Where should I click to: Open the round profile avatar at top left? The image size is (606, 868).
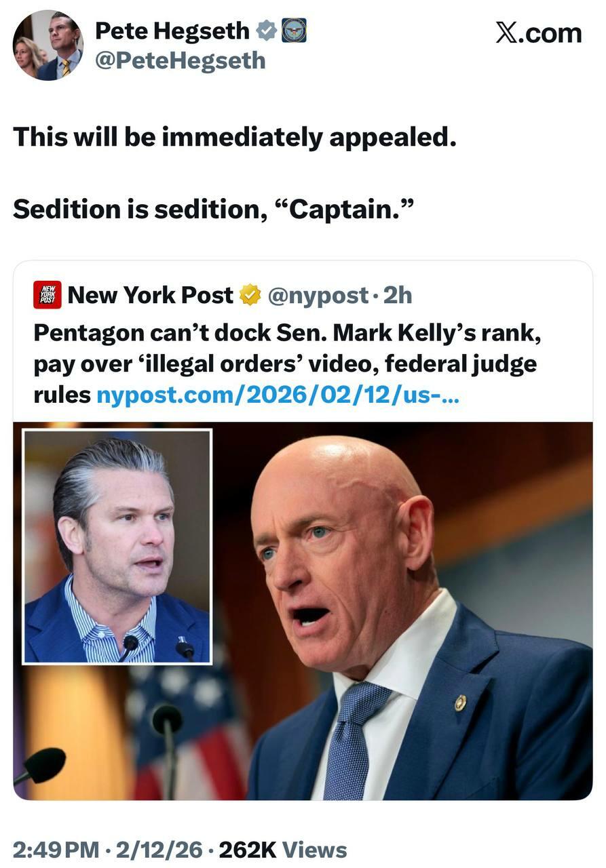point(48,45)
